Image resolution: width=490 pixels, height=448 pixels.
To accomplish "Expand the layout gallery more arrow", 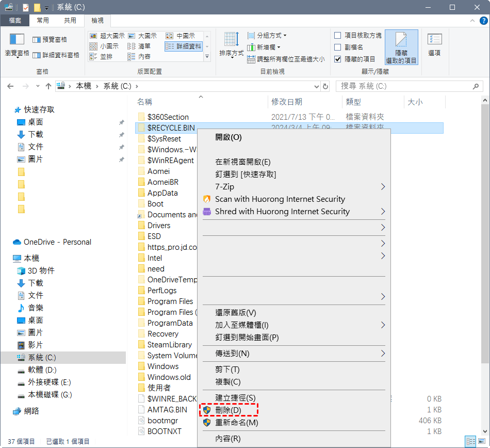I will click(207, 57).
